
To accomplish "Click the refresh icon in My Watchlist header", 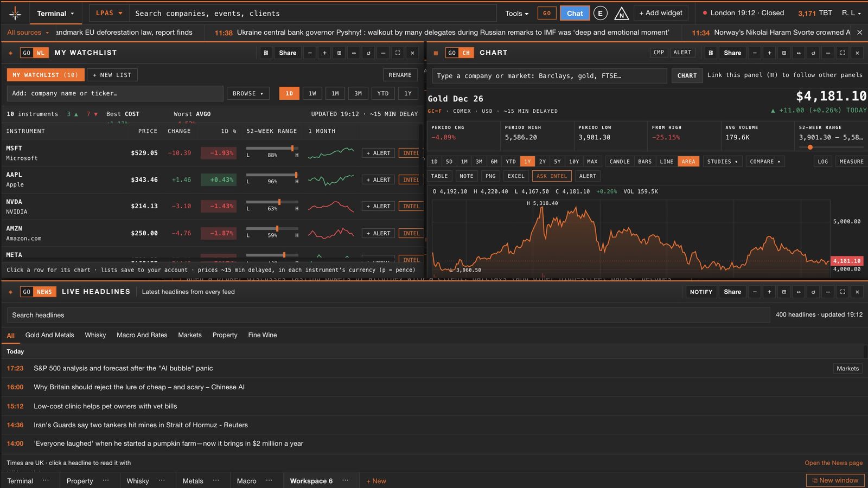I will (368, 53).
